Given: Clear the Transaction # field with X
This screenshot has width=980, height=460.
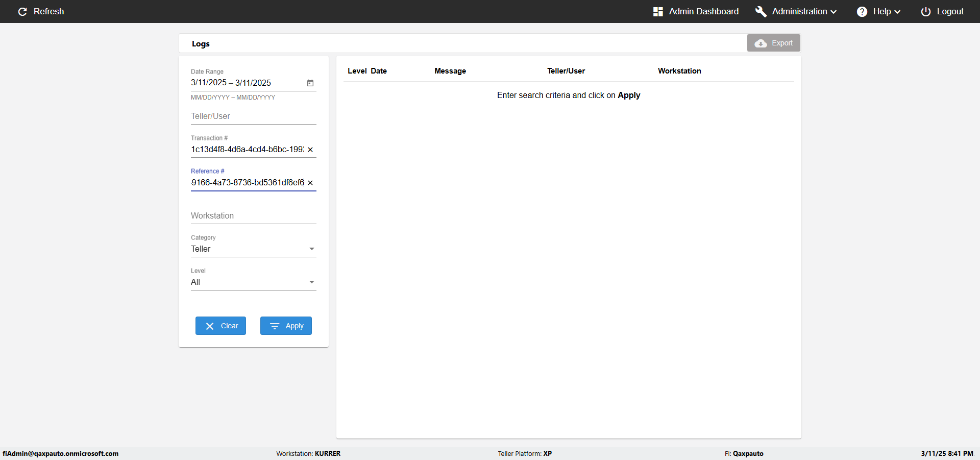Looking at the screenshot, I should point(310,150).
